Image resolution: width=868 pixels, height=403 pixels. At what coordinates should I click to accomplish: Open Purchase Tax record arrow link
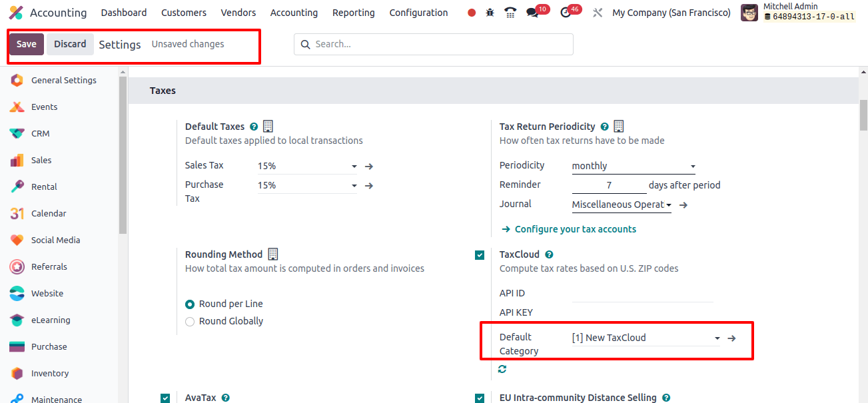point(369,186)
